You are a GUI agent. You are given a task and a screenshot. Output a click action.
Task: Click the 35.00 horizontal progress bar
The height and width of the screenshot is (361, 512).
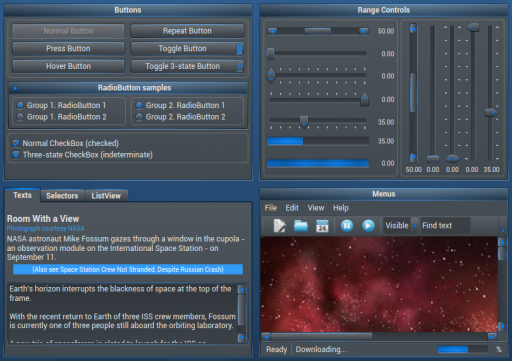pos(318,141)
